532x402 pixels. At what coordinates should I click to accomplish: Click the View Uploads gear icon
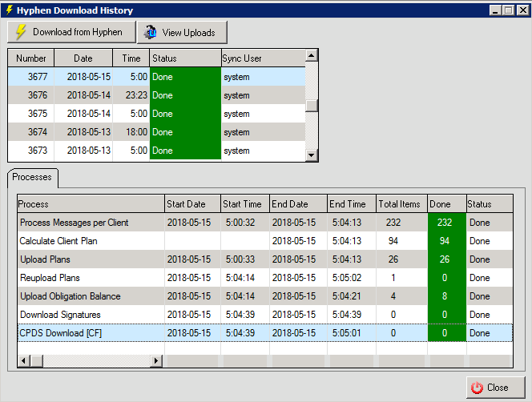click(x=150, y=32)
